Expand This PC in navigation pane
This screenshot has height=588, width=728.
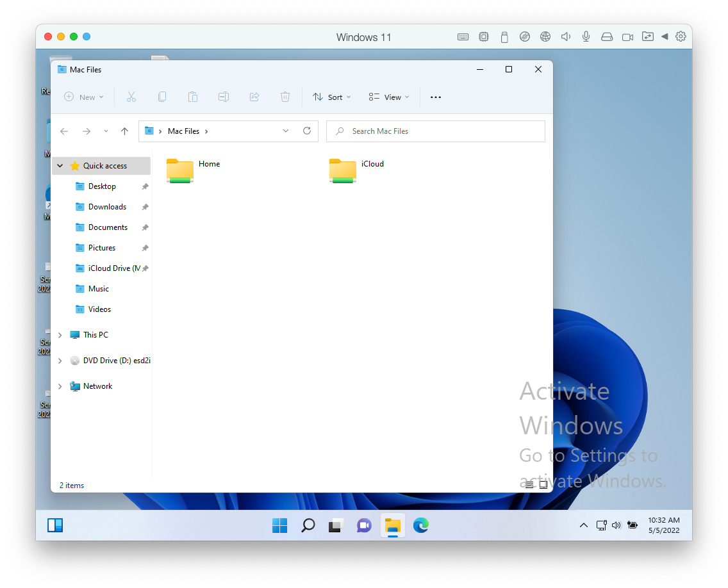coord(60,335)
